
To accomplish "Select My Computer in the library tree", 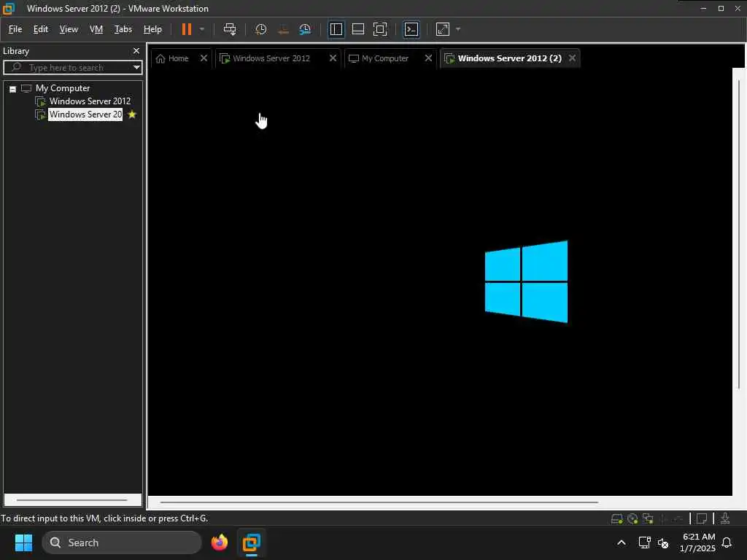I will pyautogui.click(x=63, y=88).
